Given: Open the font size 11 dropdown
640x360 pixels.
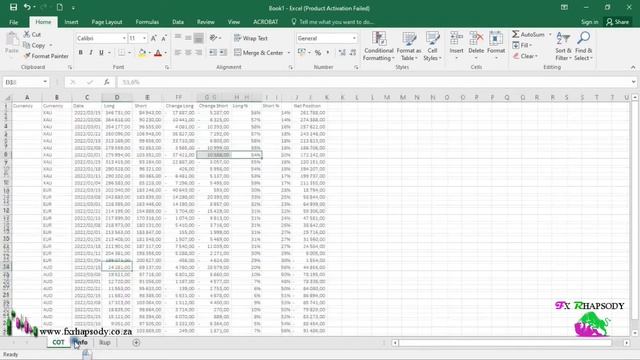Looking at the screenshot, I should [x=144, y=38].
